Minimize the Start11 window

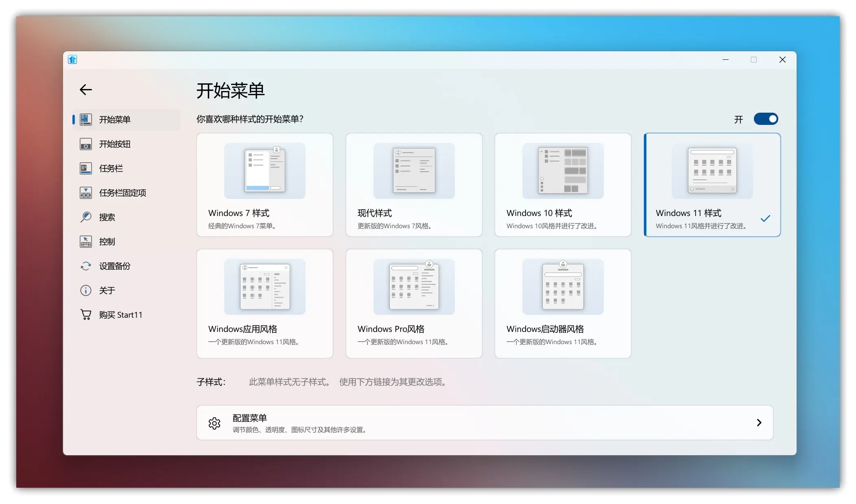[x=725, y=60]
